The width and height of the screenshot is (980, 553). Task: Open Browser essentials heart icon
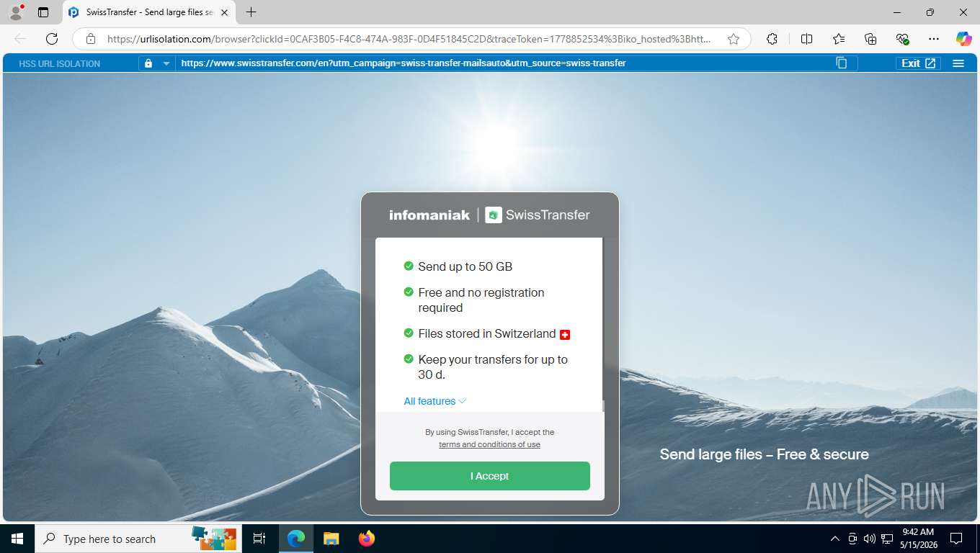(x=902, y=39)
